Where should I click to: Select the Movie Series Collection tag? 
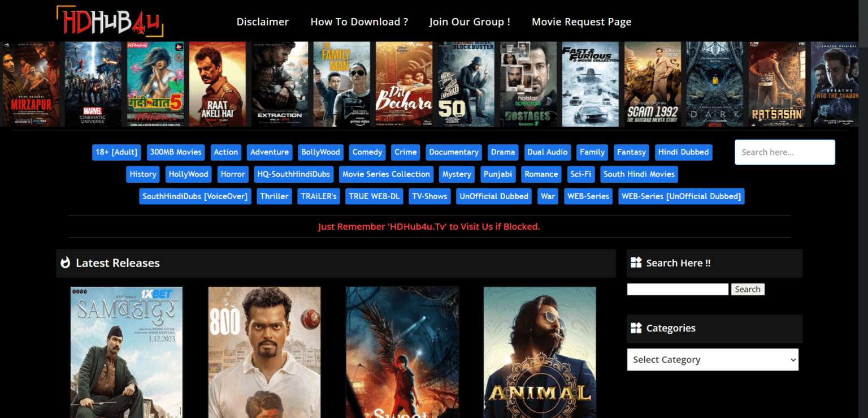(386, 174)
